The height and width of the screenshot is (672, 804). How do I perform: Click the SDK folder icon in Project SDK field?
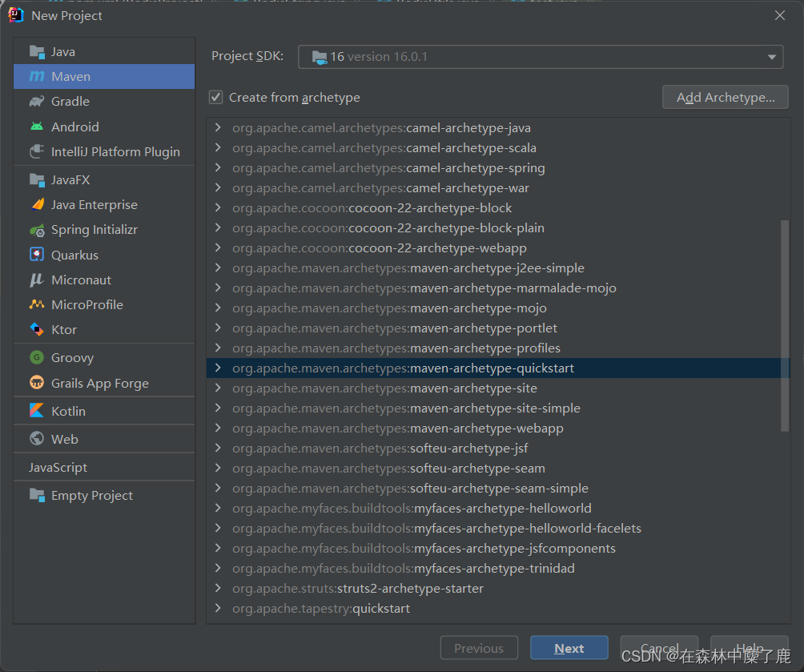point(320,57)
